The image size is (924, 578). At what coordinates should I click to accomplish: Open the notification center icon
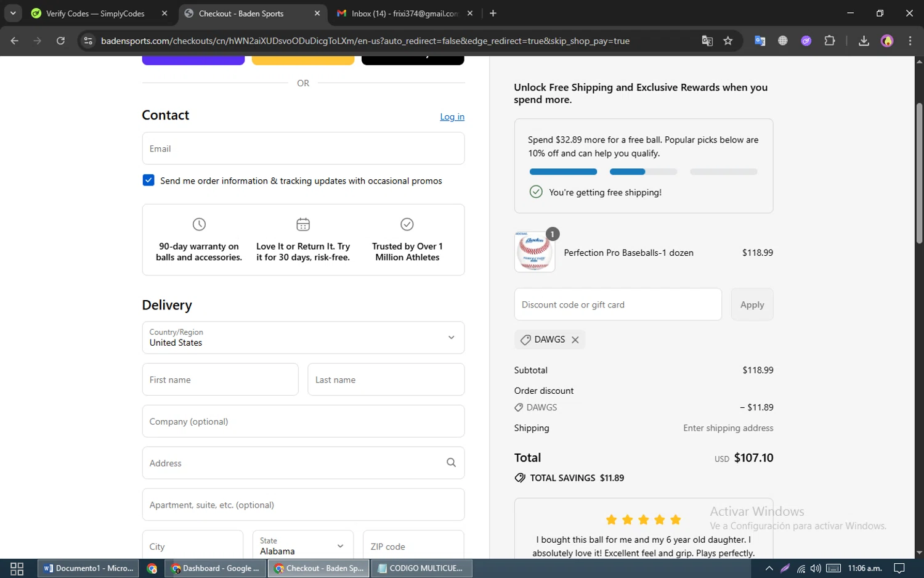899,568
